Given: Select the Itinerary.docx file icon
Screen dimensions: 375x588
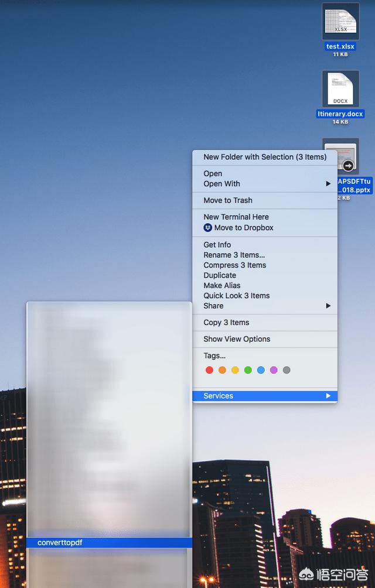Looking at the screenshot, I should point(340,89).
